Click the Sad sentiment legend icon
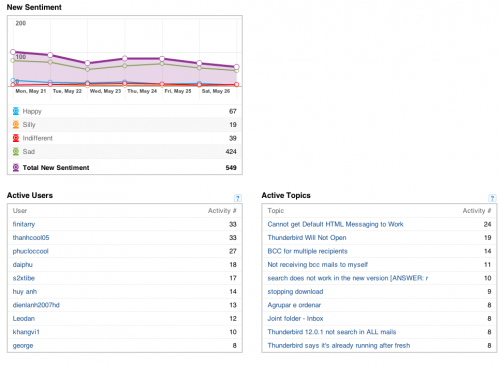 click(16, 152)
